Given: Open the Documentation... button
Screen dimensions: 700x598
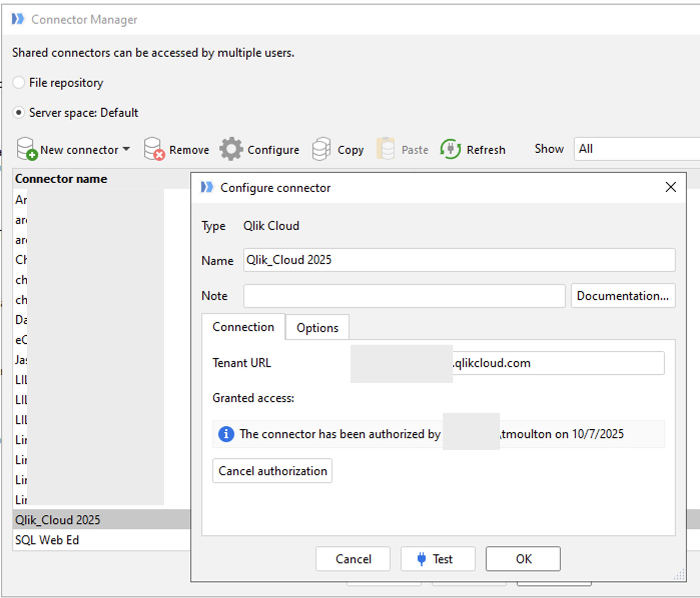Looking at the screenshot, I should point(622,296).
